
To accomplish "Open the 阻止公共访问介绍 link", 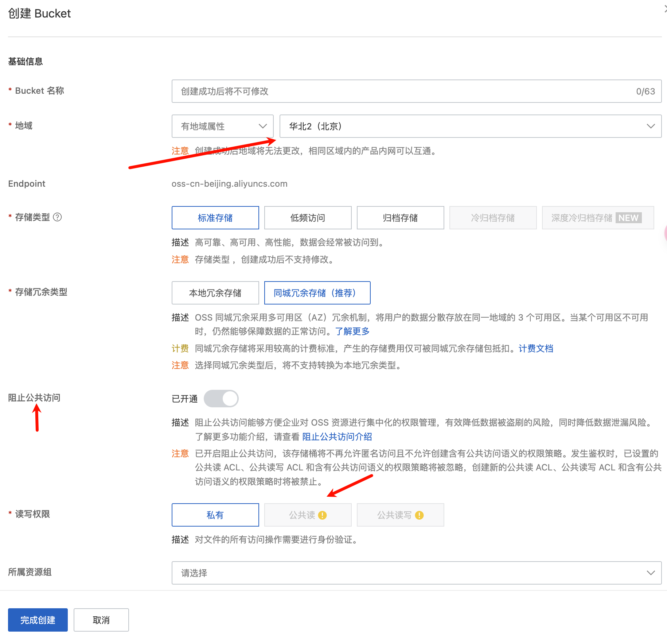I will [337, 437].
